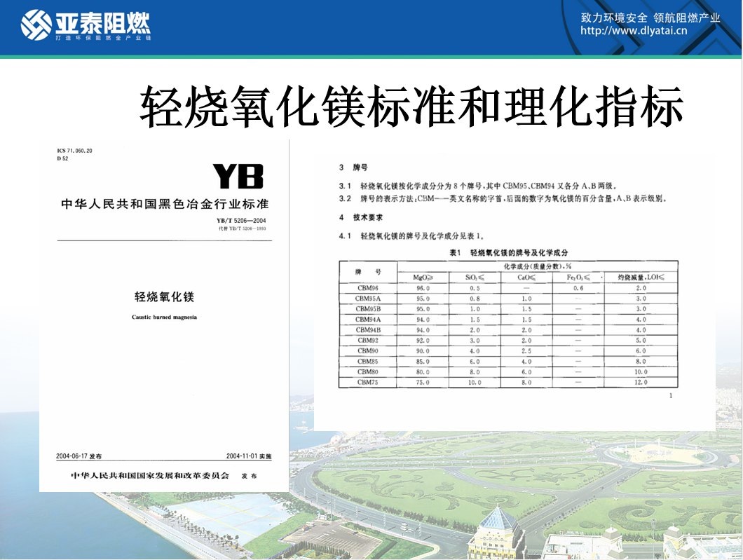
Task: Select line 4.1 referring to 表1
Action: click(411, 236)
